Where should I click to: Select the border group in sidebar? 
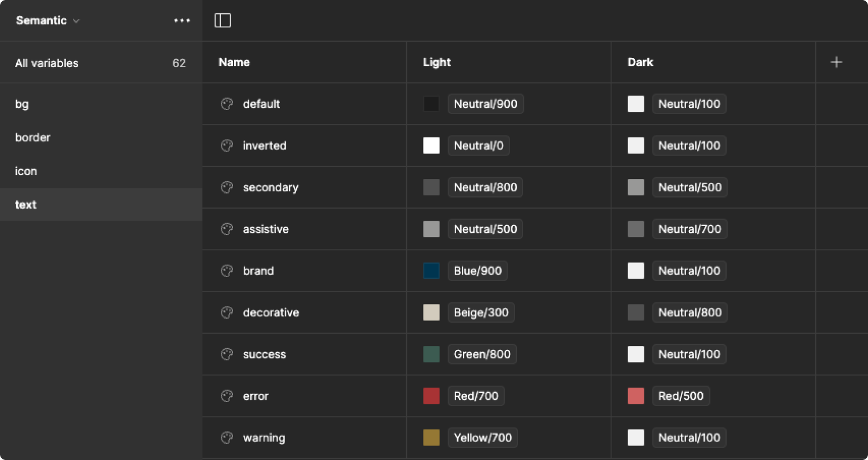coord(33,137)
